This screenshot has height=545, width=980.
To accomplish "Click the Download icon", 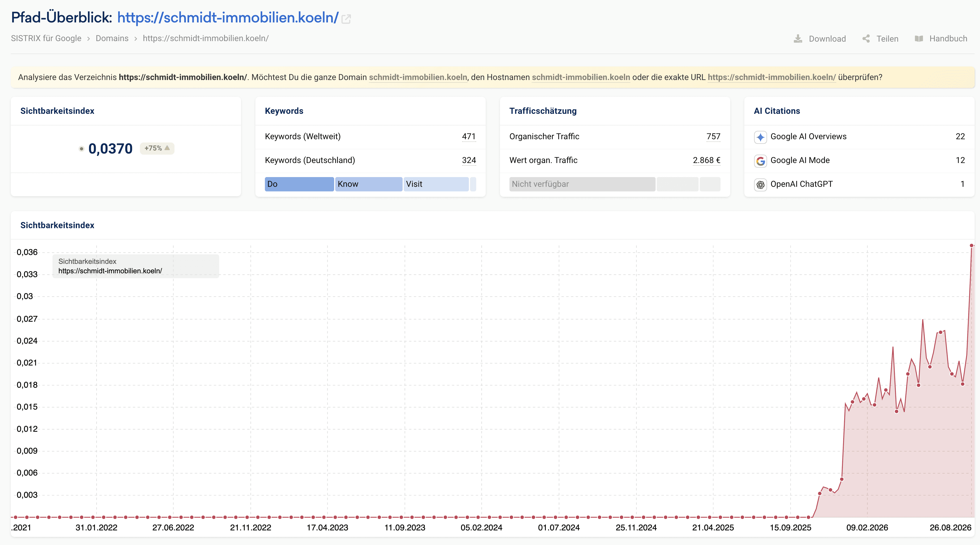I will (798, 39).
